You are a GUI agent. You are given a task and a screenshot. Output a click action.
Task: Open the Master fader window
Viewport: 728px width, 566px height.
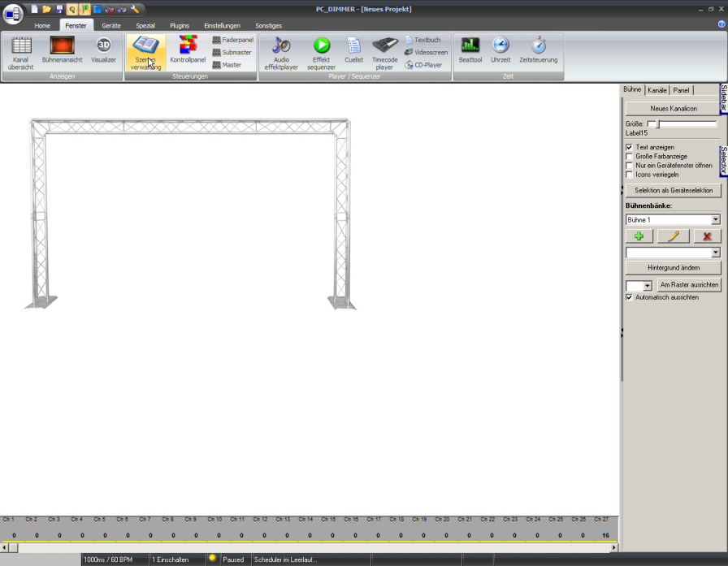(227, 65)
